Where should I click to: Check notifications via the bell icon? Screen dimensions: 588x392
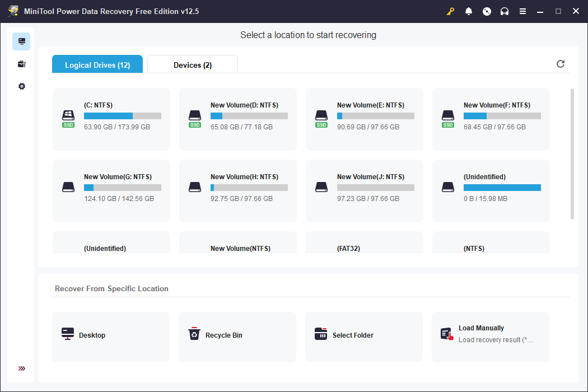tap(469, 11)
